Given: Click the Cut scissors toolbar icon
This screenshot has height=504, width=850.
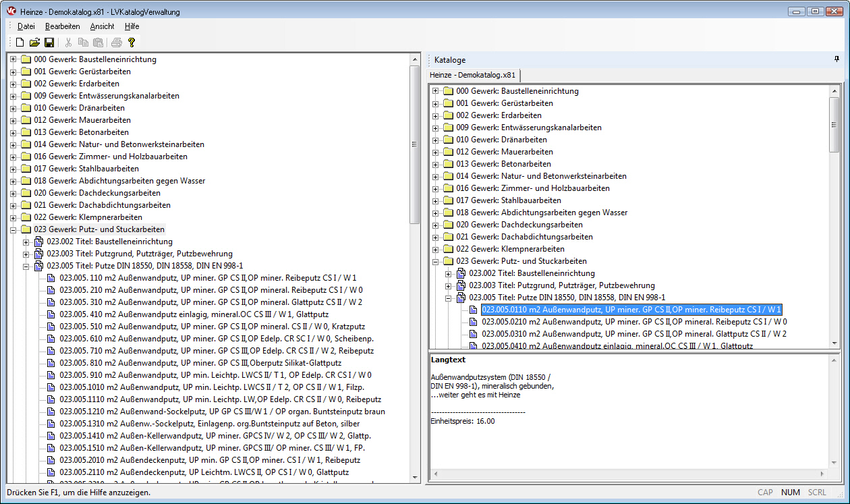Looking at the screenshot, I should click(x=68, y=43).
